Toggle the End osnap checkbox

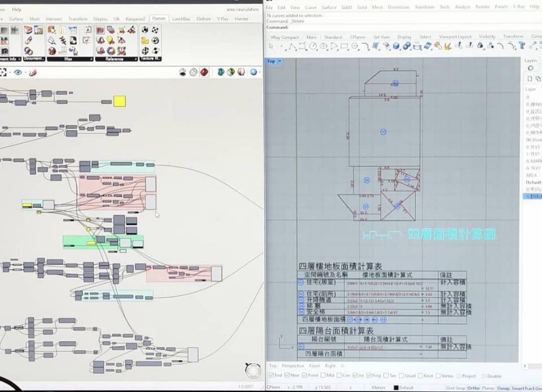[272, 376]
